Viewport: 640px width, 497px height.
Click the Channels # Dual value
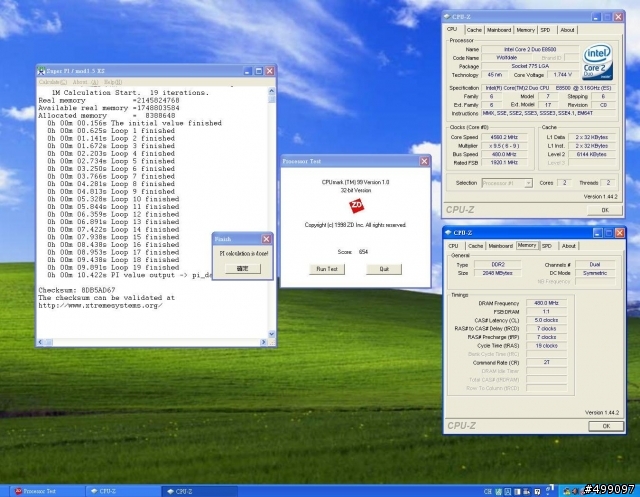595,264
